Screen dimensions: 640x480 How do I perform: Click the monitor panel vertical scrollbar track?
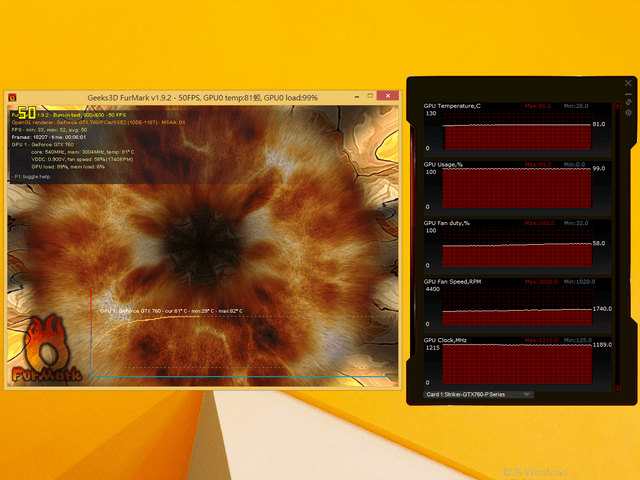[x=618, y=247]
